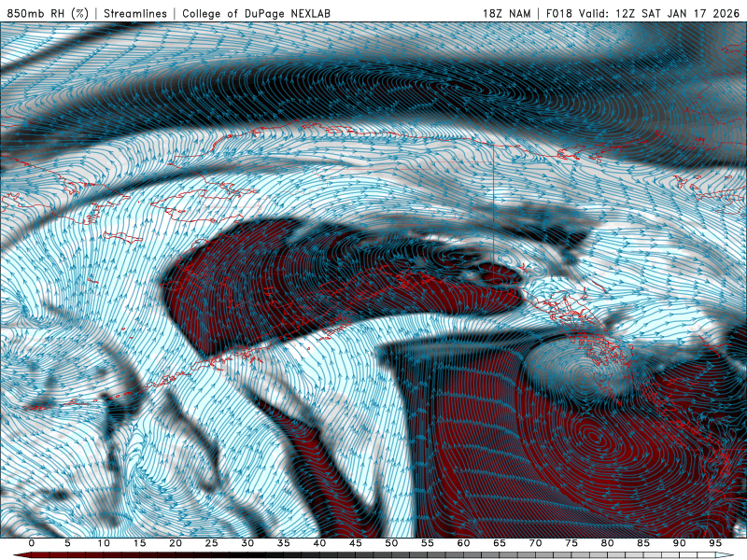This screenshot has width=747, height=560.
Task: Click the '90' label on the color scale
Action: (x=679, y=543)
